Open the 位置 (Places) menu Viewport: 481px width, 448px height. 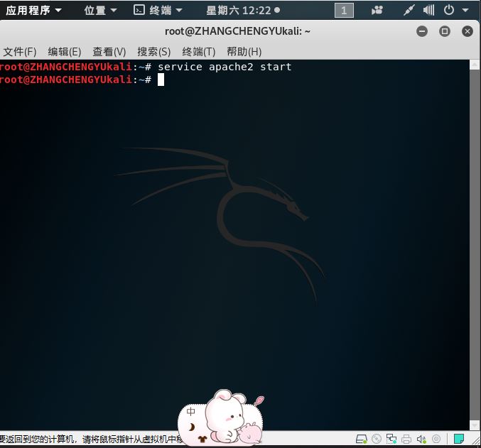coord(100,11)
